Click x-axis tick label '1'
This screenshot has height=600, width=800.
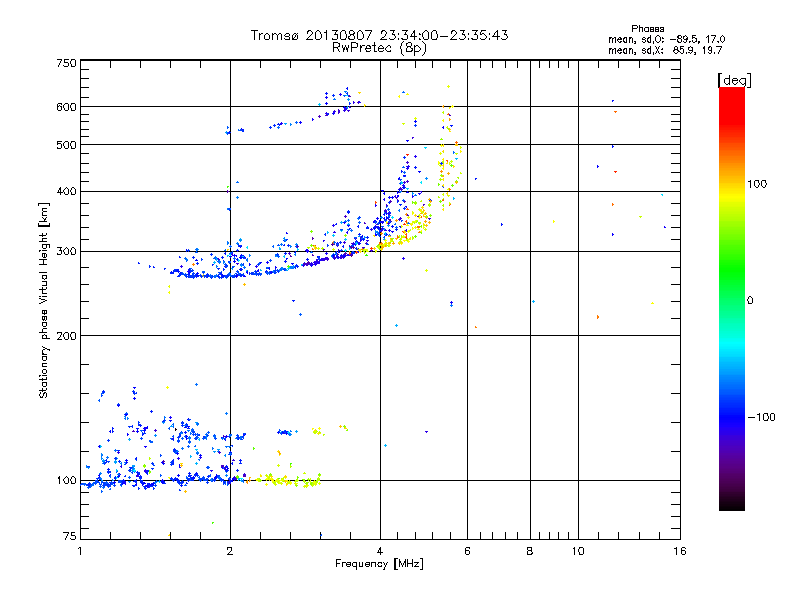pyautogui.click(x=80, y=551)
